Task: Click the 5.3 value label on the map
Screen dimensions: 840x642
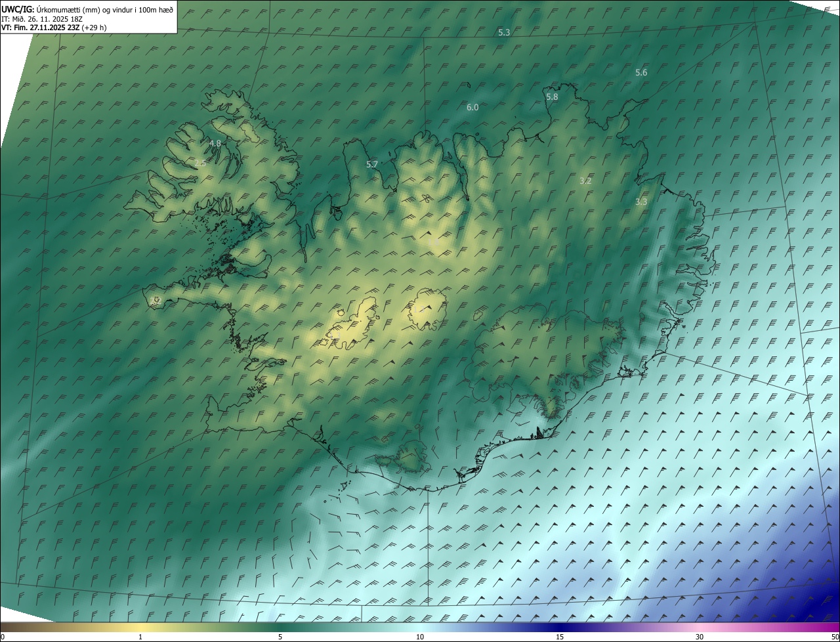Action: (x=504, y=32)
